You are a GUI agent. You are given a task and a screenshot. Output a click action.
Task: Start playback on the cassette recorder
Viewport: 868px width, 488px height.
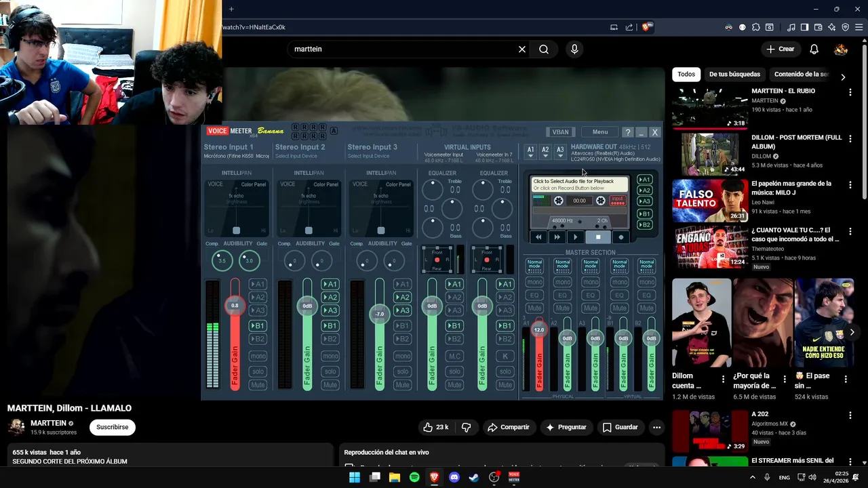pos(576,237)
